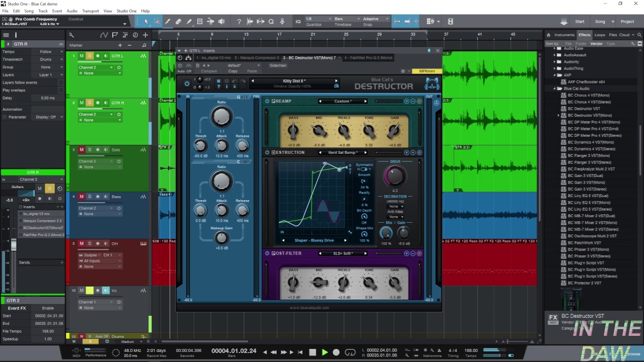Mute the GTR L track

(82, 56)
